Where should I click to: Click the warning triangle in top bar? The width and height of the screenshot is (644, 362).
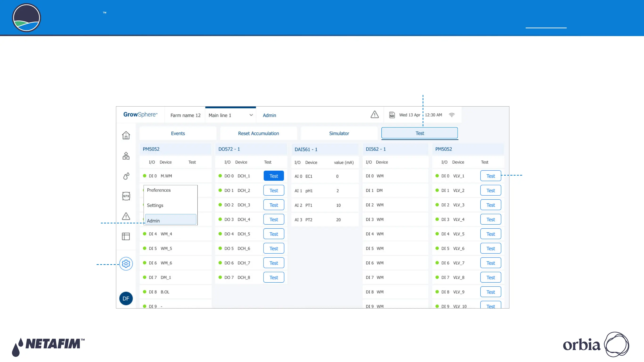point(375,115)
